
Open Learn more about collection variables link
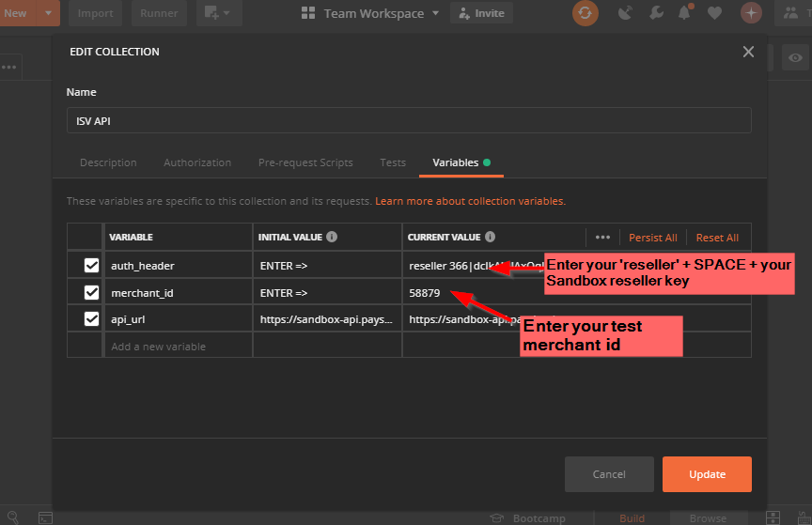pyautogui.click(x=470, y=201)
